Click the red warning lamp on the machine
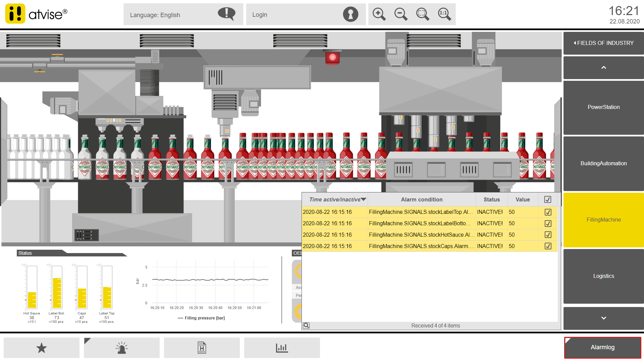The height and width of the screenshot is (362, 644). (x=332, y=57)
